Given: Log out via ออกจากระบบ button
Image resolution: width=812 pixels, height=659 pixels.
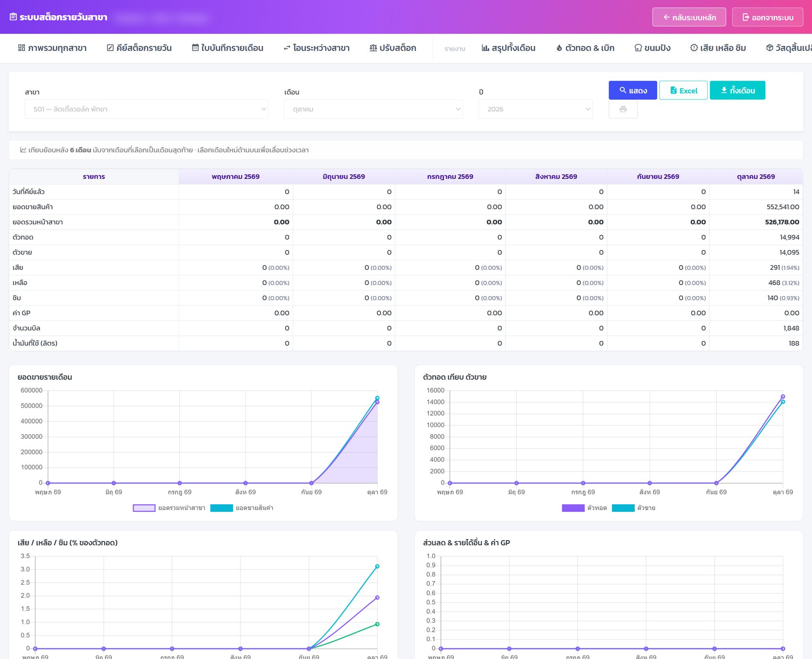Looking at the screenshot, I should (768, 17).
